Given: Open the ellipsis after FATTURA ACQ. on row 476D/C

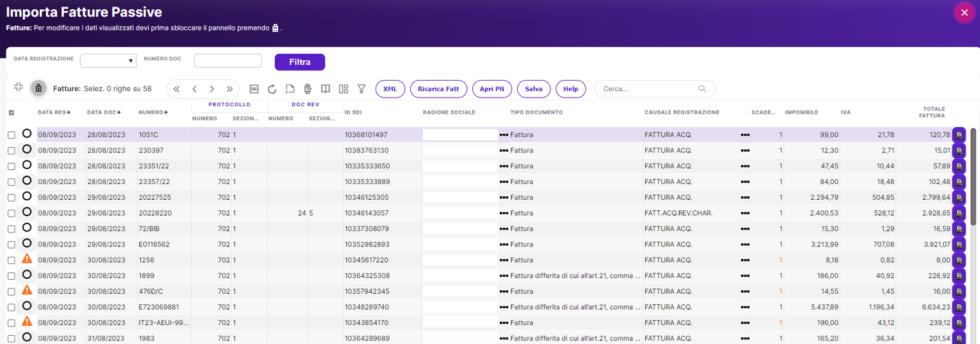Looking at the screenshot, I should 745,291.
